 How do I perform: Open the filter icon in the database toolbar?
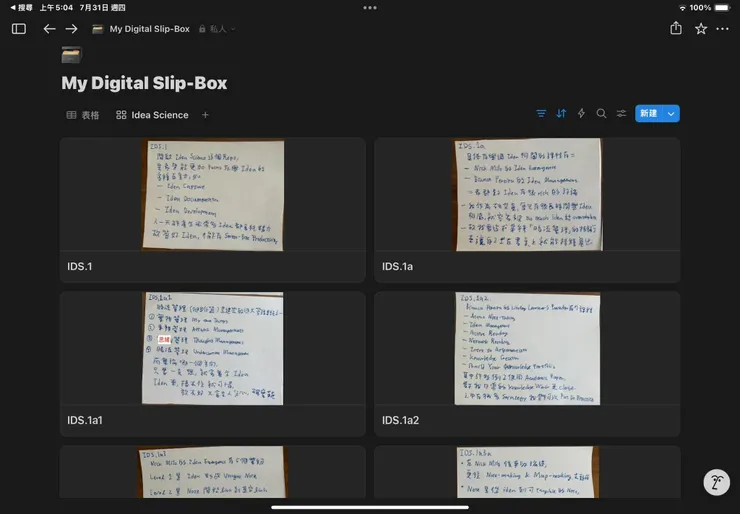tap(541, 113)
